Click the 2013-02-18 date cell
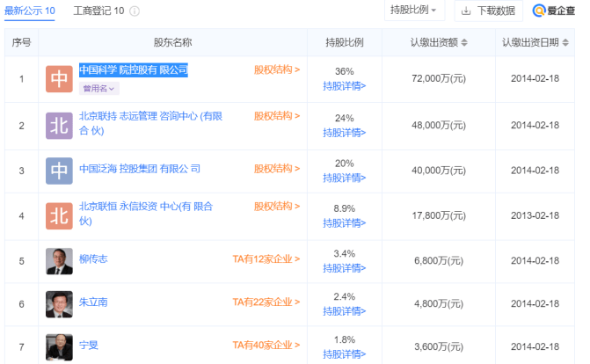This screenshot has height=364, width=590. coord(535,215)
